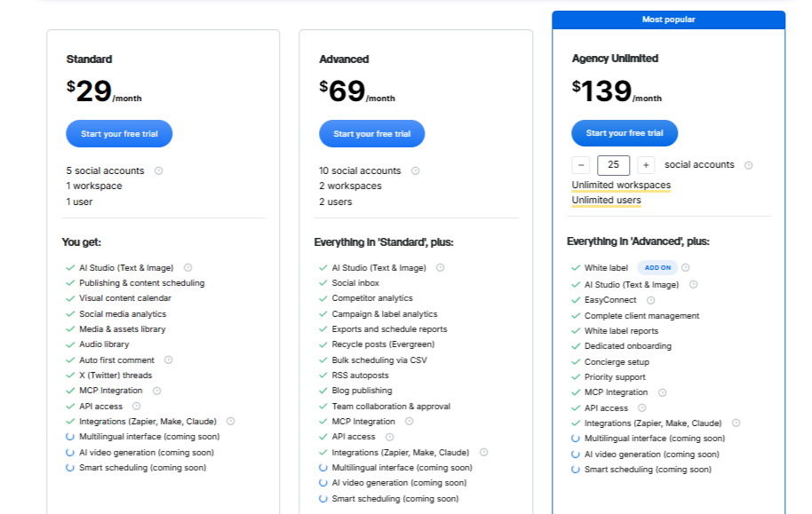812x514 pixels.
Task: Click the social accounts quantity field showing 25
Action: coord(613,165)
